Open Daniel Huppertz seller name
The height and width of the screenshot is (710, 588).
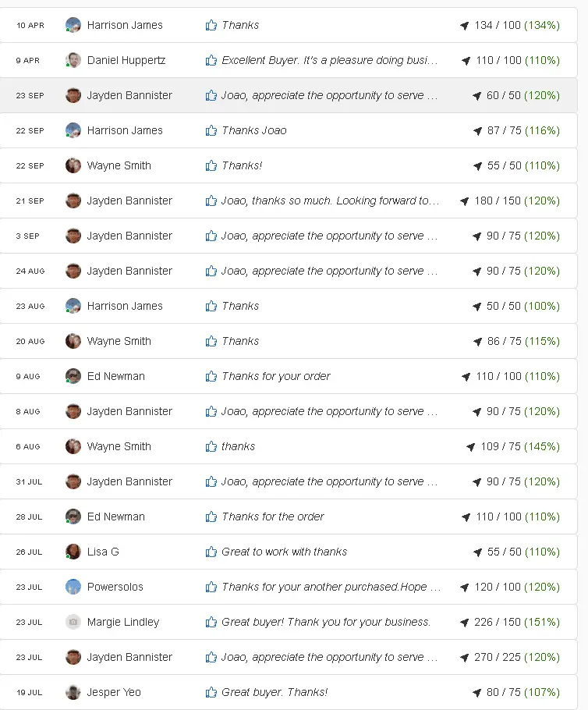[x=126, y=60]
